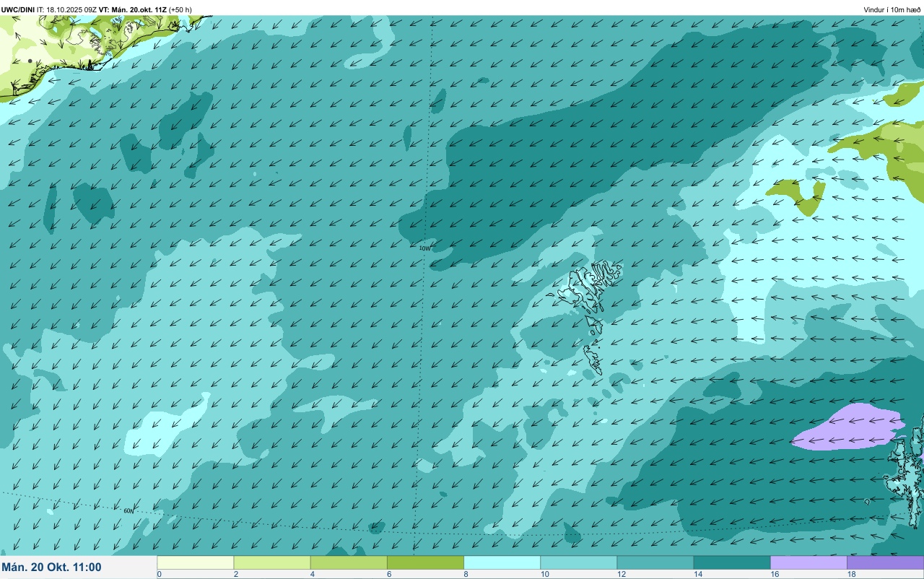
Task: Click the olive green 6–8 legend swatch
Action: pyautogui.click(x=425, y=562)
